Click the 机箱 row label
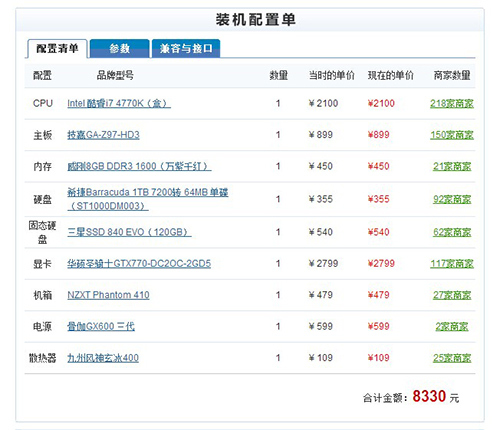Screen dimensions: 500x430 [43, 295]
